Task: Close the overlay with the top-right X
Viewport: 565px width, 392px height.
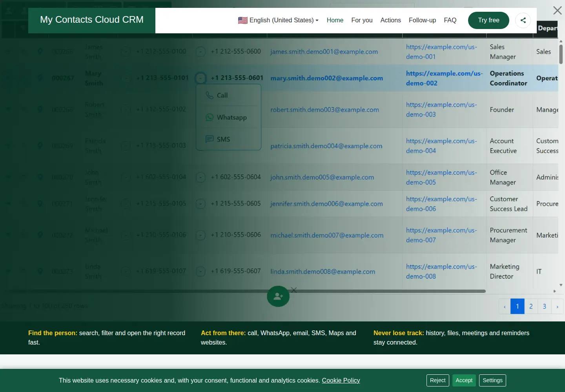Action: pos(558,11)
